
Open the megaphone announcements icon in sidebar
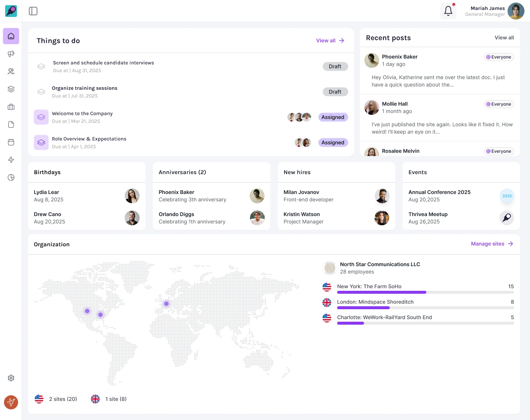click(x=11, y=54)
